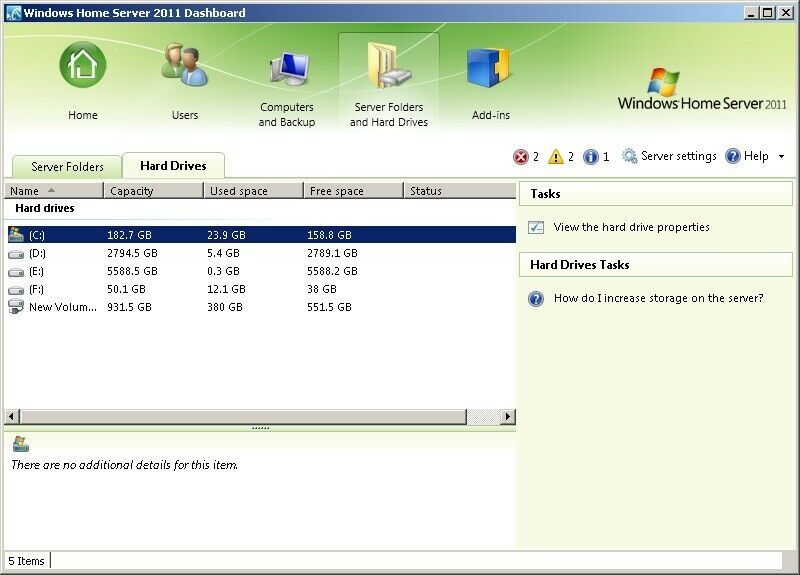Open the Home section icon

click(x=83, y=65)
